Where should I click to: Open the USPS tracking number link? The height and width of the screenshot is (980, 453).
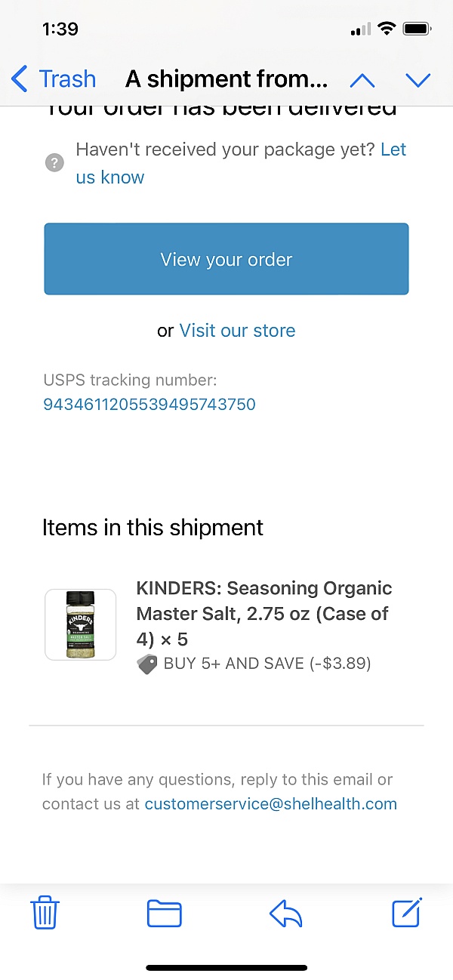pos(149,404)
